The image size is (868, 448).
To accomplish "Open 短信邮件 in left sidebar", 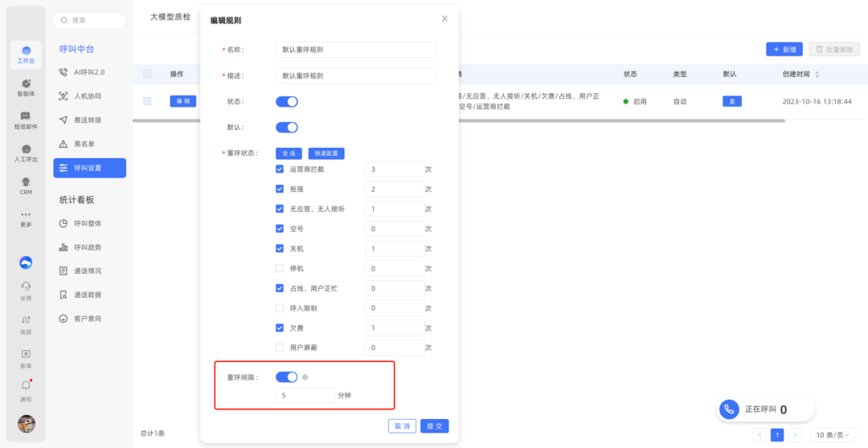I will pyautogui.click(x=26, y=116).
